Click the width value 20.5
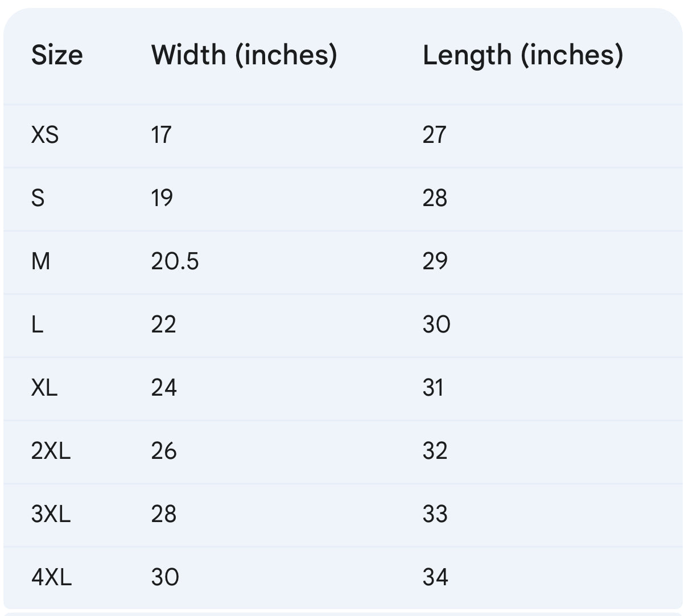This screenshot has width=693, height=616. pyautogui.click(x=175, y=261)
